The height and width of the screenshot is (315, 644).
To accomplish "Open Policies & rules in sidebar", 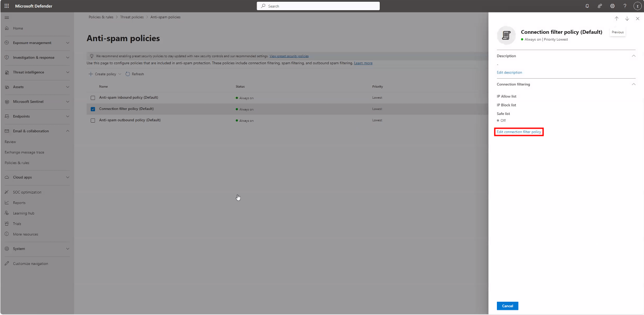I will coord(17,163).
